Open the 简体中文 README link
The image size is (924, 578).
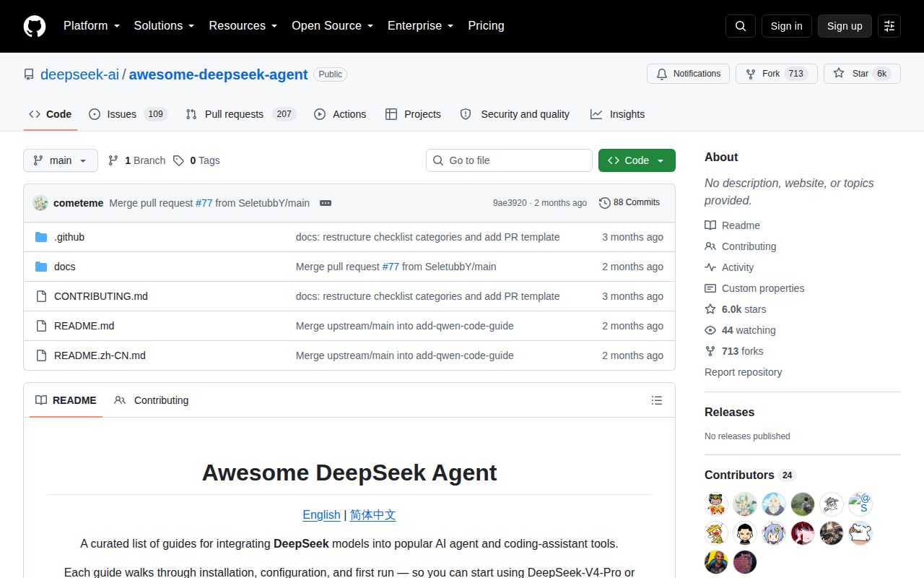[x=372, y=515]
